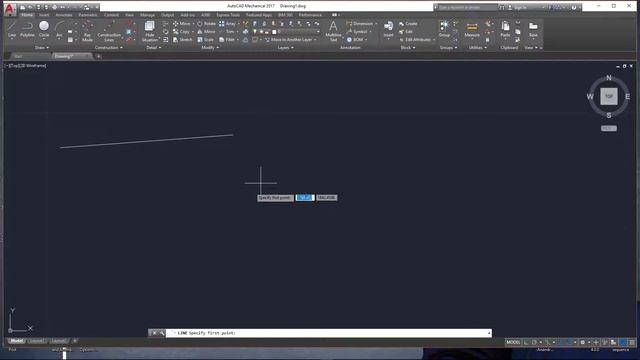Screen dimensions: 640x360
Task: Open the AutoCAD application menu button
Action: [9, 8]
